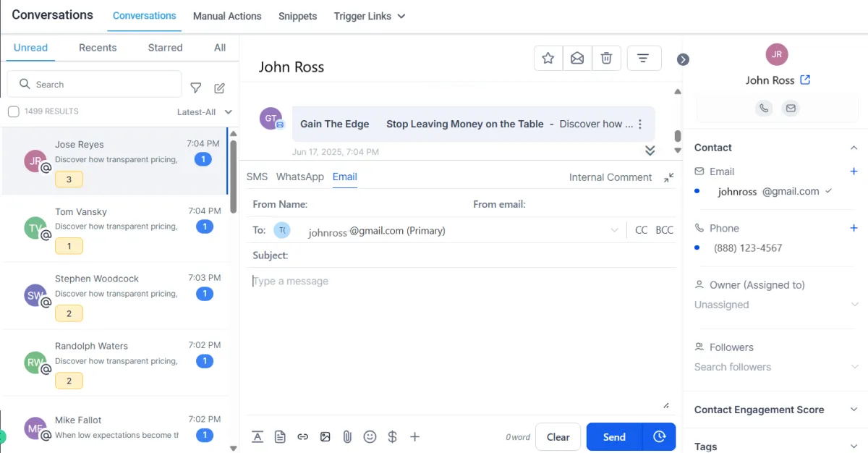Star the John Ross conversation

click(x=548, y=59)
